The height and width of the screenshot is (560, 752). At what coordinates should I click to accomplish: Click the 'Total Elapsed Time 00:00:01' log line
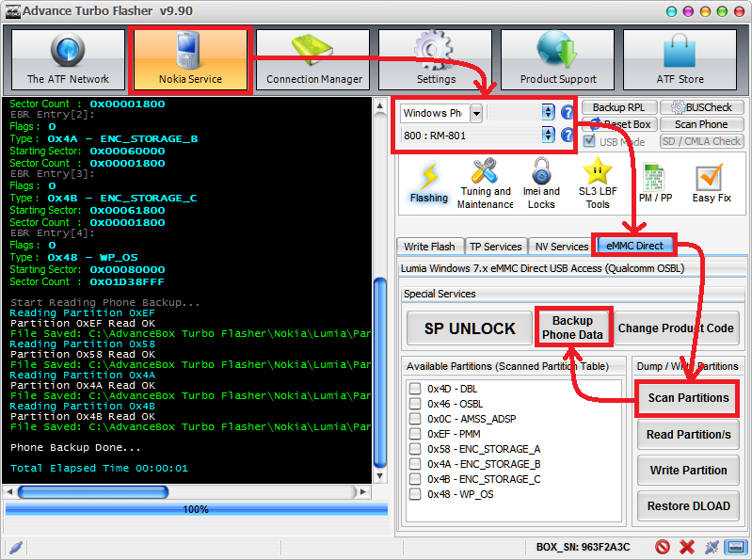click(99, 468)
